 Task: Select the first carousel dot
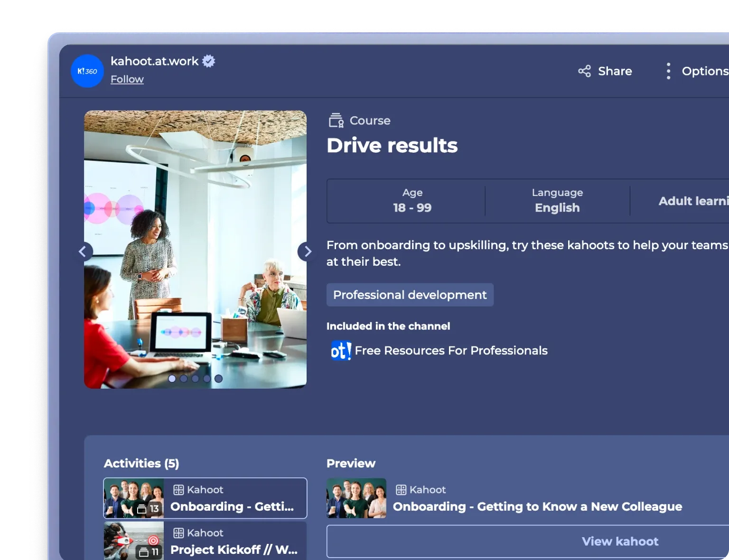click(x=172, y=379)
